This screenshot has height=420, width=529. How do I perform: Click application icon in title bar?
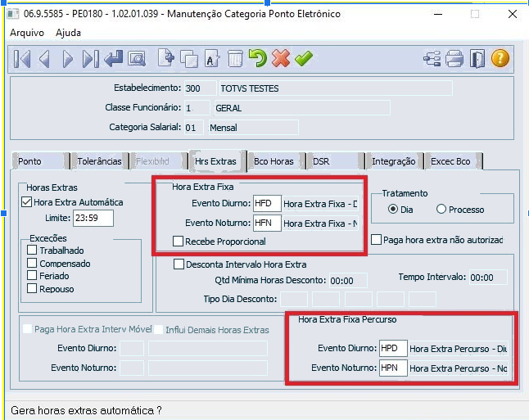(13, 14)
